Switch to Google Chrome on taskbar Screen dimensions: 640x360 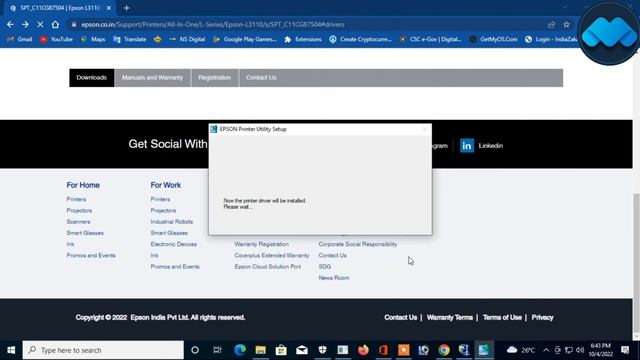coord(444,350)
